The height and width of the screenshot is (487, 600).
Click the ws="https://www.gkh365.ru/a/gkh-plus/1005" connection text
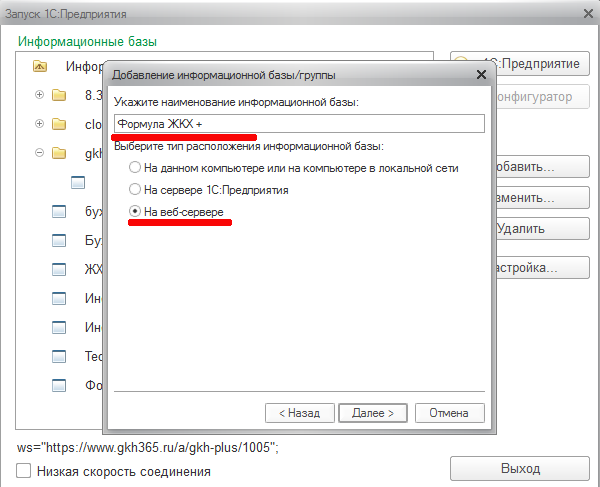[x=148, y=447]
